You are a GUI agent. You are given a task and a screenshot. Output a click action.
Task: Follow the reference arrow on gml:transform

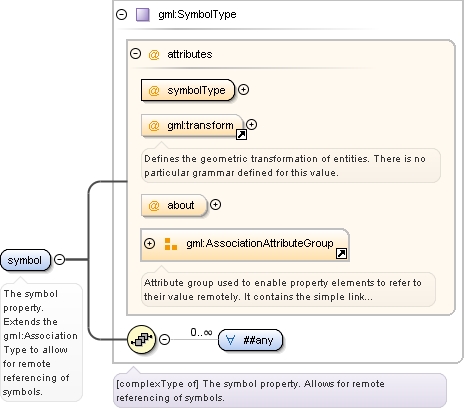tap(241, 134)
